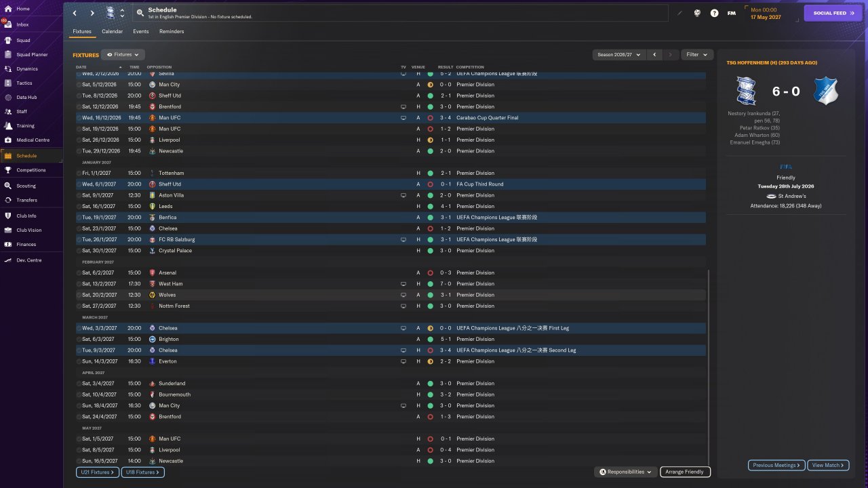This screenshot has height=488, width=868.
Task: Tick the selector for Sat, 16/1/2027 fixture
Action: click(x=79, y=206)
